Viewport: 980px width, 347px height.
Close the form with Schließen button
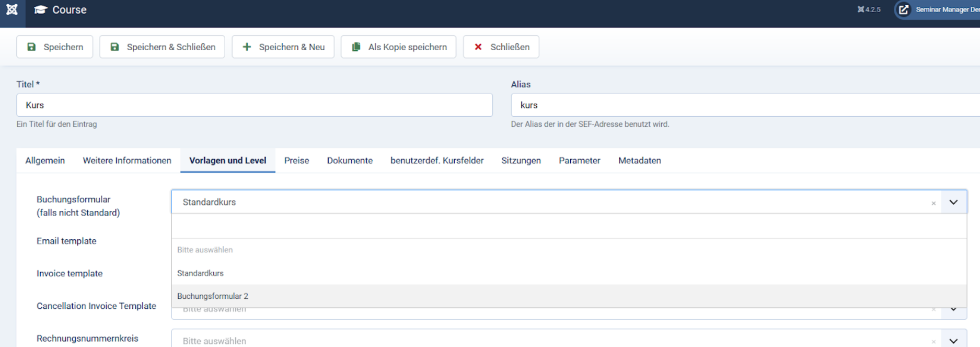pyautogui.click(x=501, y=47)
